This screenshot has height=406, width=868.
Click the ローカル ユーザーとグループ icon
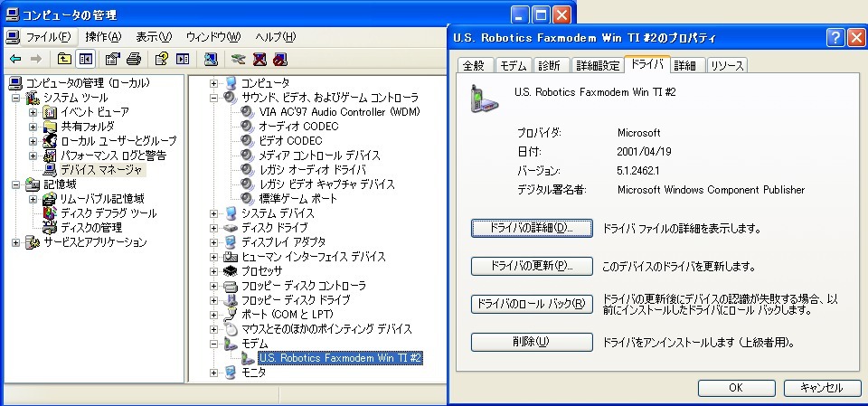50,141
